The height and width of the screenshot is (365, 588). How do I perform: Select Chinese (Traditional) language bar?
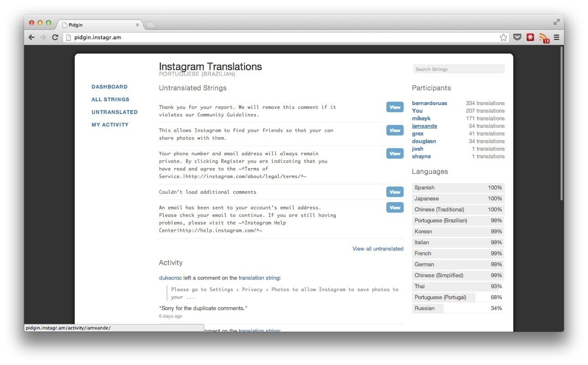coord(458,209)
